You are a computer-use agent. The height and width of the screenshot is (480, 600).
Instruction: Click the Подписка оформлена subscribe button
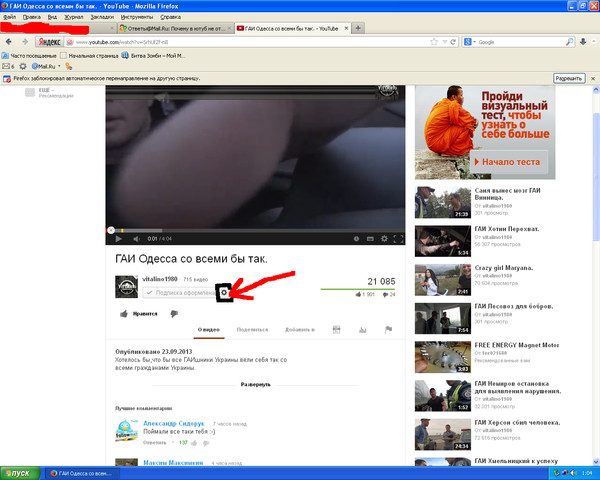(180, 293)
